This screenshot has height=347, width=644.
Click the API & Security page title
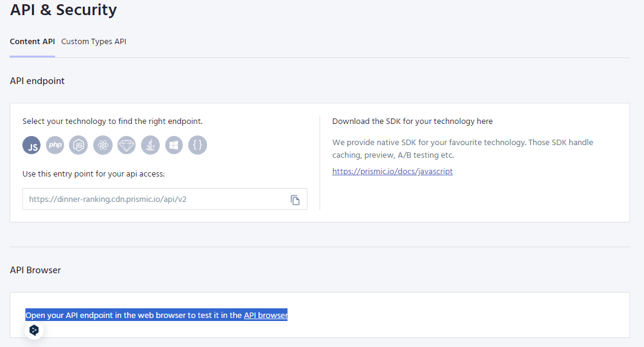[63, 10]
